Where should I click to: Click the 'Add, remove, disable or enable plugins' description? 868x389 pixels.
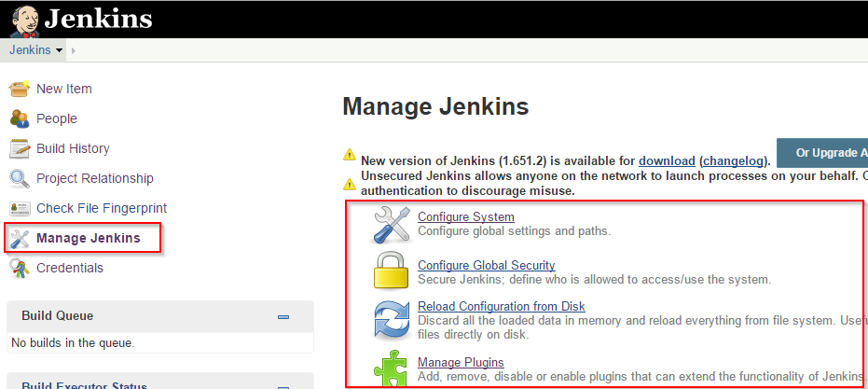(x=642, y=377)
